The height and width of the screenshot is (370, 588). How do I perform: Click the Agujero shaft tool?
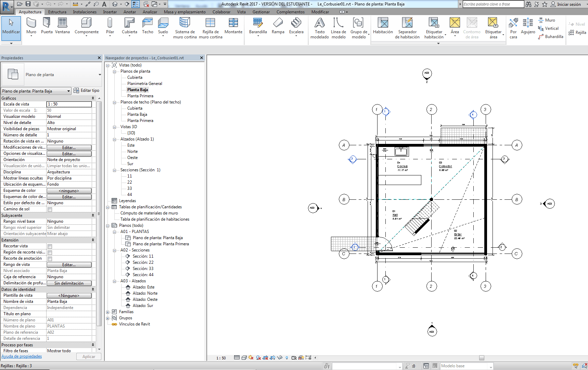528,26
